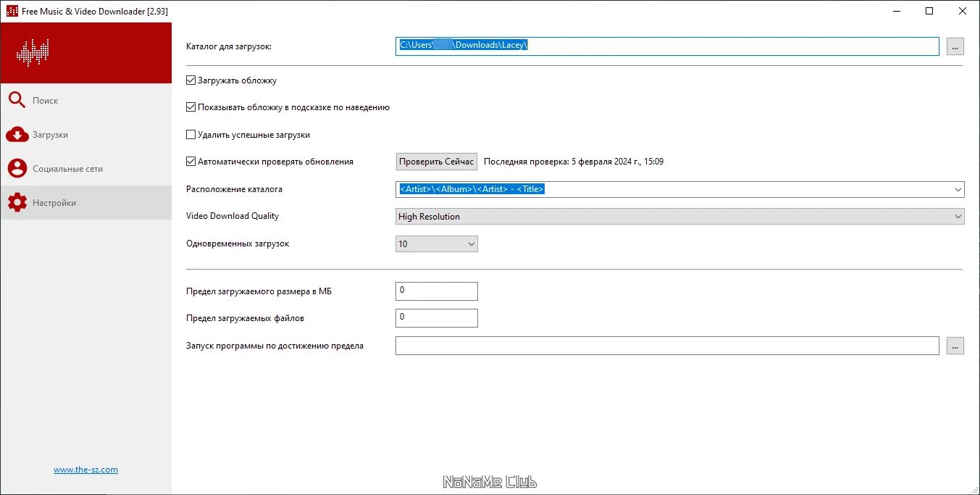Expand the catalog location pattern dropdown

[958, 189]
